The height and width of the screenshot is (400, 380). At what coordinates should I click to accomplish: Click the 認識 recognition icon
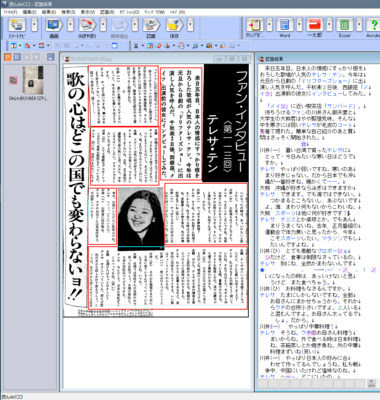151,25
